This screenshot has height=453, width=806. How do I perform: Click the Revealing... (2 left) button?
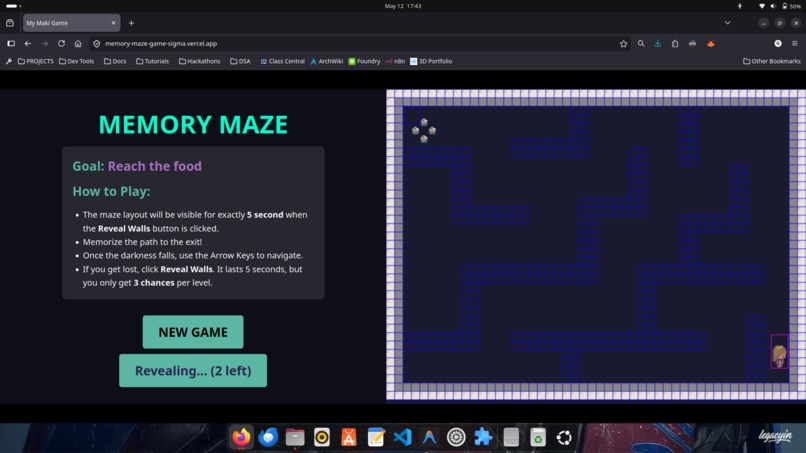193,370
